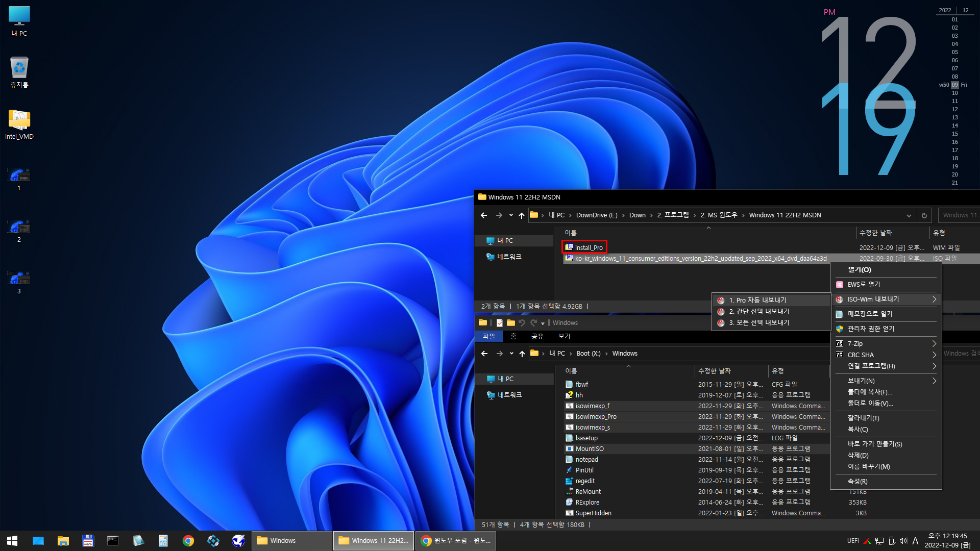
Task: Select 열기(O) in context menu
Action: (886, 270)
